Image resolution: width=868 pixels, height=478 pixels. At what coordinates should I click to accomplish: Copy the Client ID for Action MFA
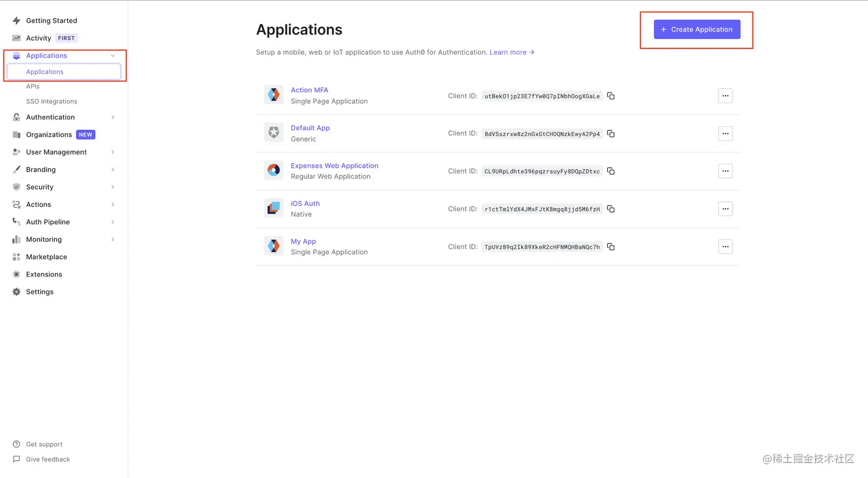tap(610, 96)
